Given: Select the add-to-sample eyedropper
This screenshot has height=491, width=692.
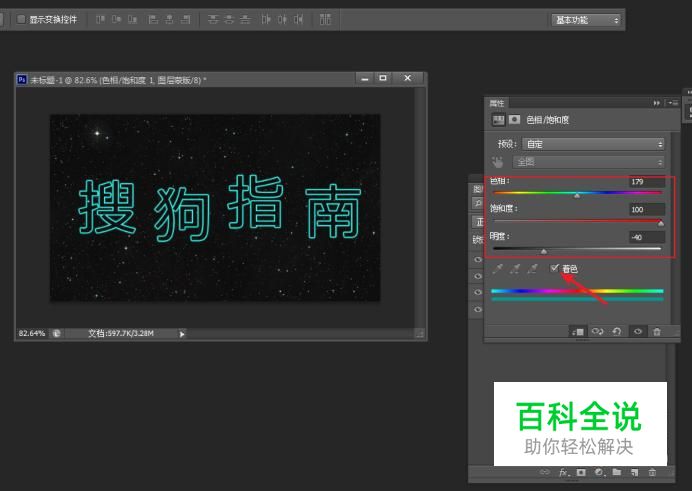Looking at the screenshot, I should coord(515,268).
